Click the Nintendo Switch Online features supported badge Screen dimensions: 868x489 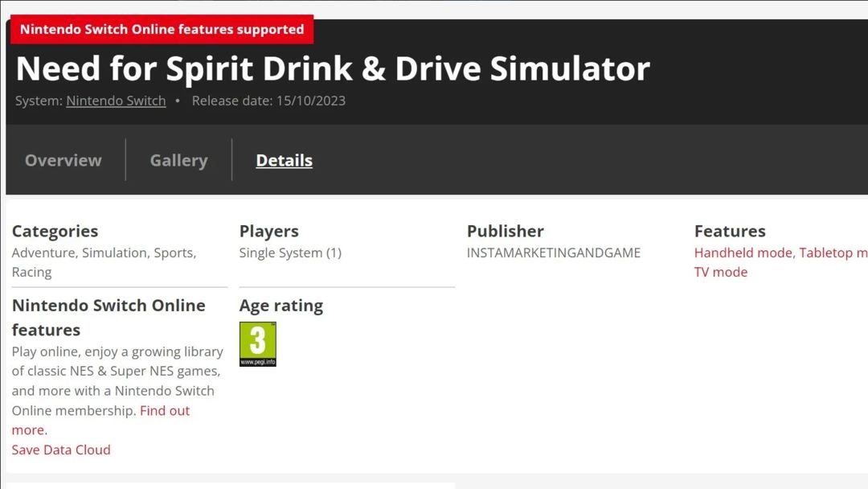[x=162, y=29]
